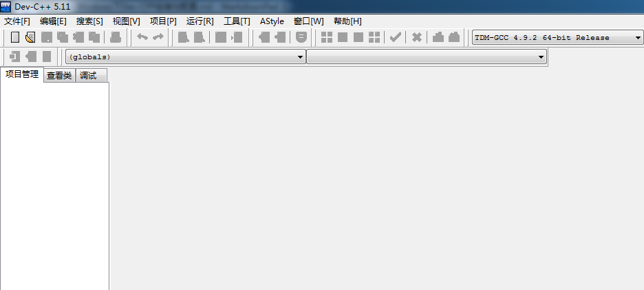Switch to the 查看类 tab
The image size is (644, 290).
[59, 76]
